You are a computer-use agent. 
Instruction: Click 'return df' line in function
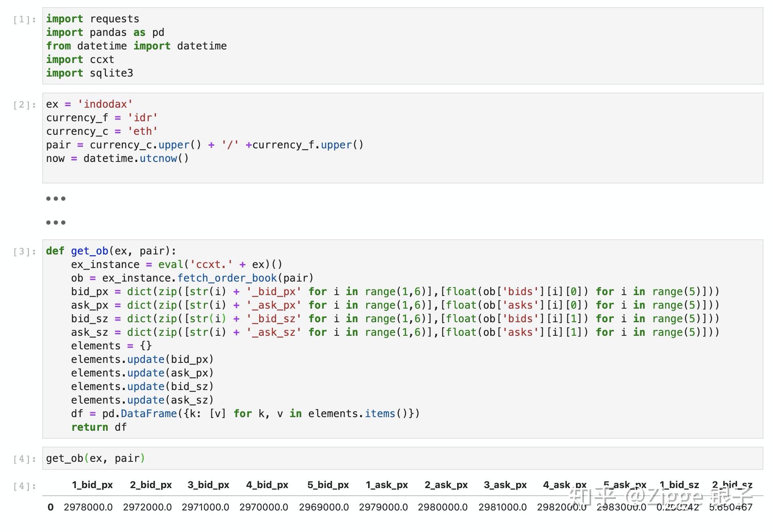coord(99,427)
